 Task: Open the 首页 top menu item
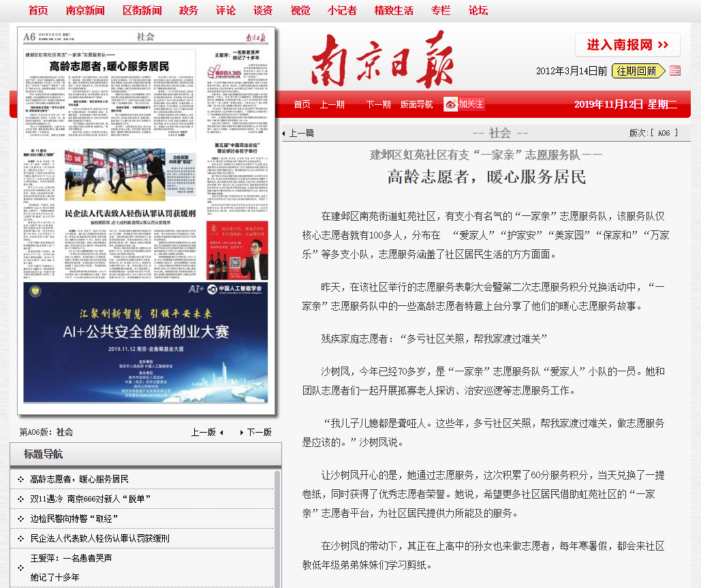(38, 10)
